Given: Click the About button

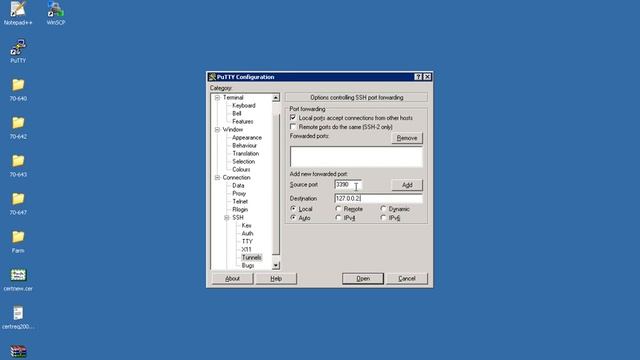Looking at the screenshot, I should (232, 278).
